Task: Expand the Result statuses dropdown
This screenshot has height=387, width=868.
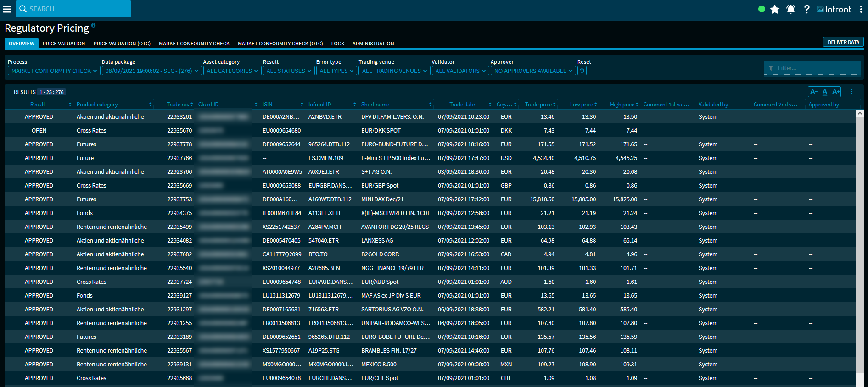Action: [x=289, y=71]
